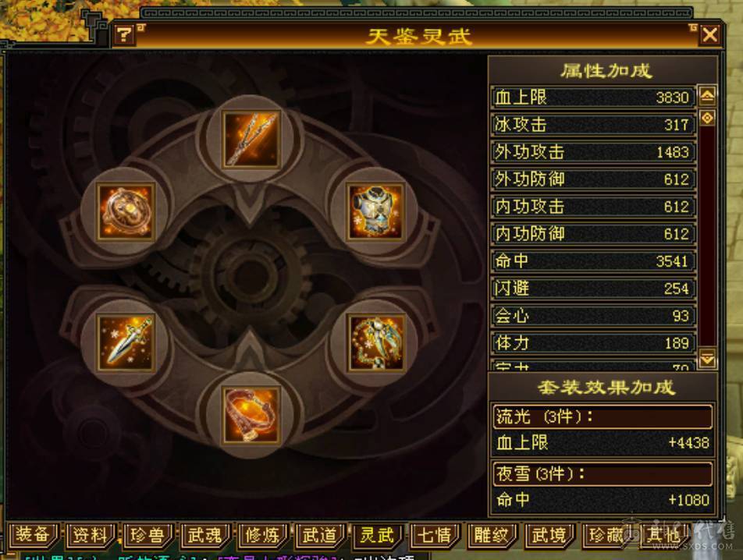
Task: Select the spear weapon slot icon
Action: tap(251, 139)
